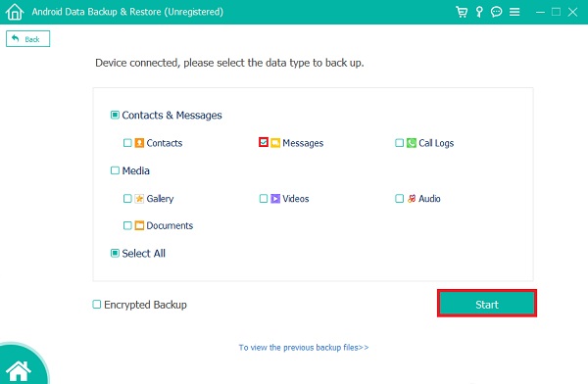Go back with the Back button
The image size is (588, 384).
pyautogui.click(x=27, y=38)
